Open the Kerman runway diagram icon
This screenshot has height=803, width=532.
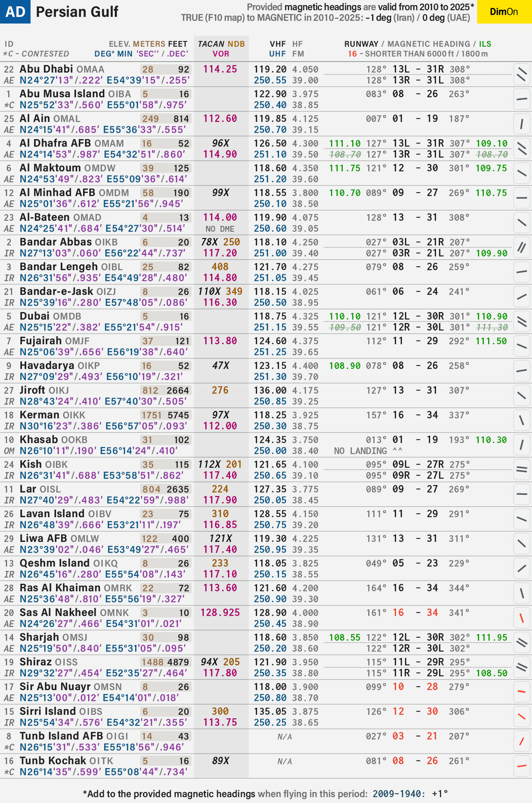(522, 420)
